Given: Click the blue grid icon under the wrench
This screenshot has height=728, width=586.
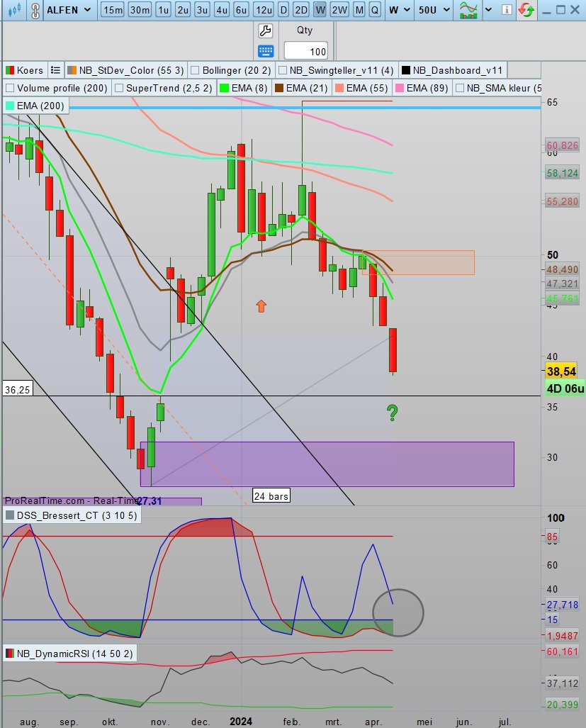Looking at the screenshot, I should (x=265, y=51).
